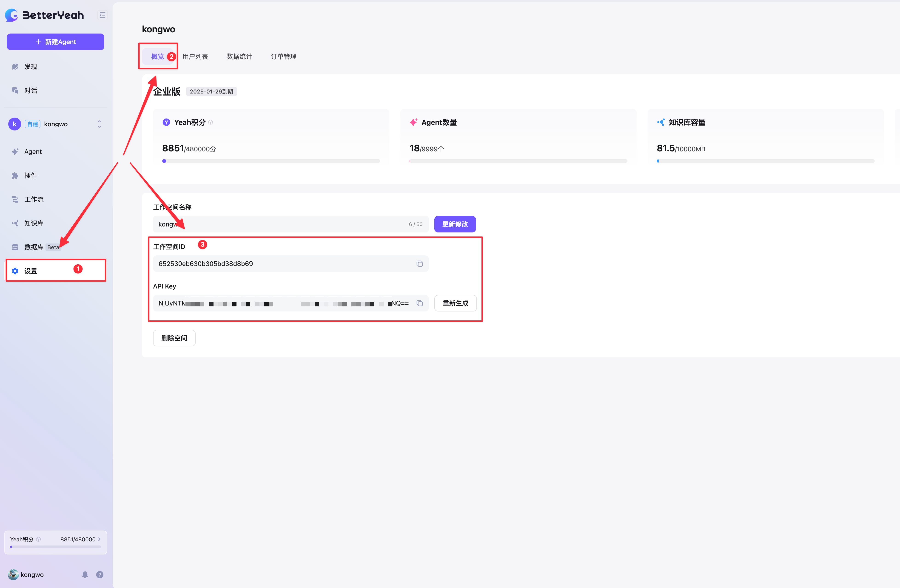Click the 数据库 stacked disks icon
Screen dimensions: 900x588
click(x=15, y=247)
